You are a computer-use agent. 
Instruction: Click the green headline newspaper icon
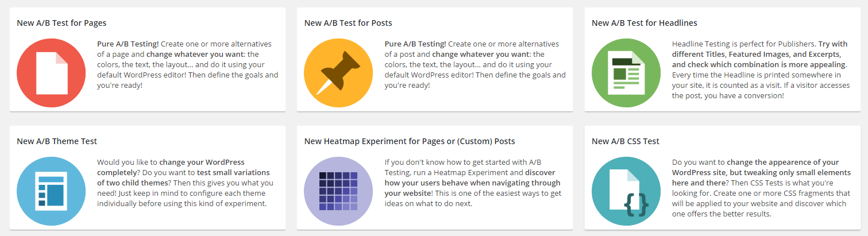pyautogui.click(x=626, y=73)
